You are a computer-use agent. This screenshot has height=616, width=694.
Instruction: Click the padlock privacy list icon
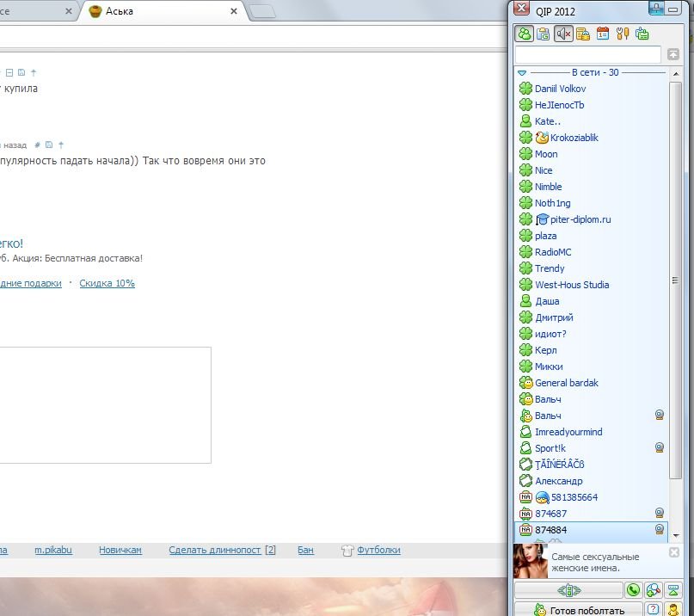pos(583,34)
